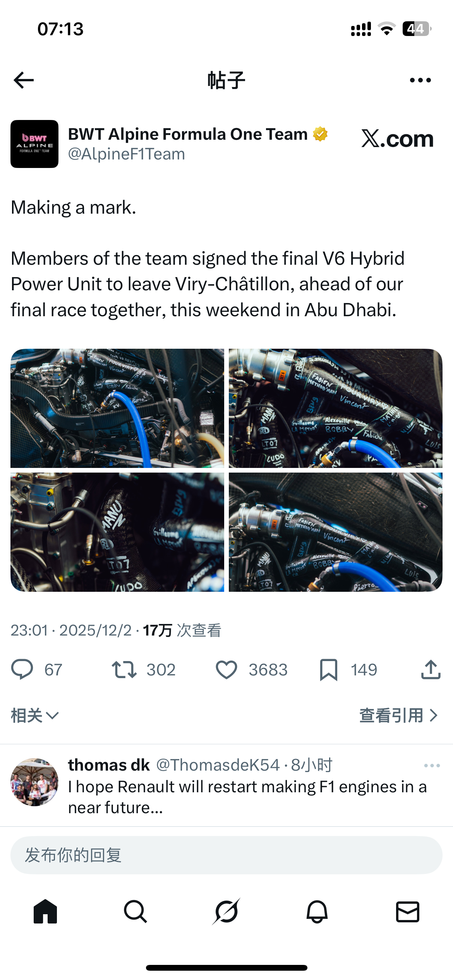Open the post's three-dot options menu

click(x=420, y=80)
